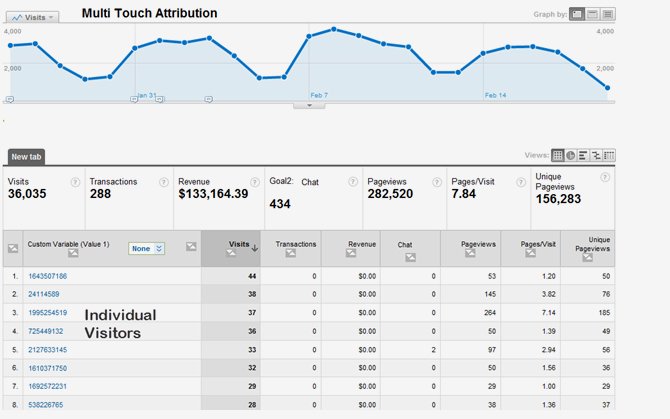Screen dimensions: 670x419
Task: Click the annotation marker at graph start
Action: point(10,100)
